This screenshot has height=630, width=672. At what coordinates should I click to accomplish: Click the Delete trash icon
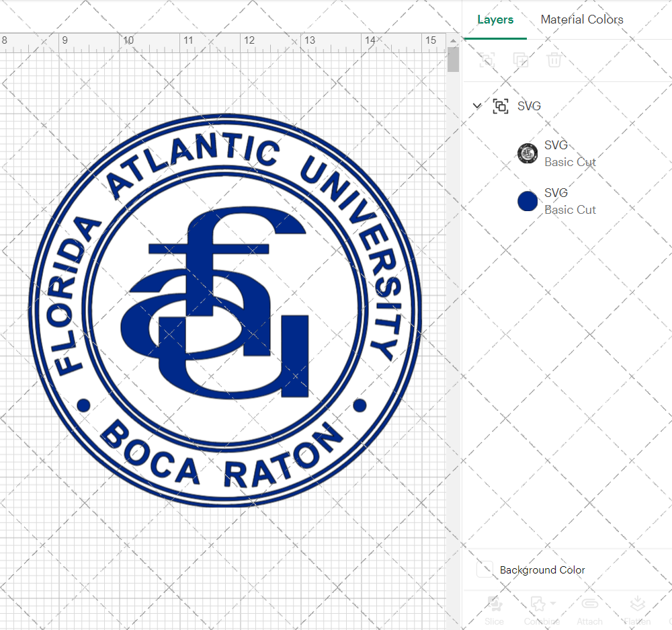[554, 60]
